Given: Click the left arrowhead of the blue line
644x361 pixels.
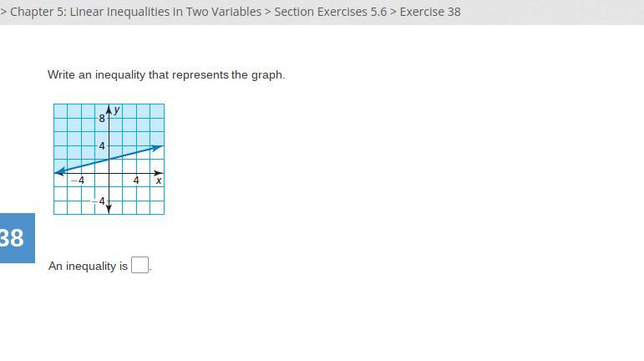Looking at the screenshot, I should [x=58, y=171].
